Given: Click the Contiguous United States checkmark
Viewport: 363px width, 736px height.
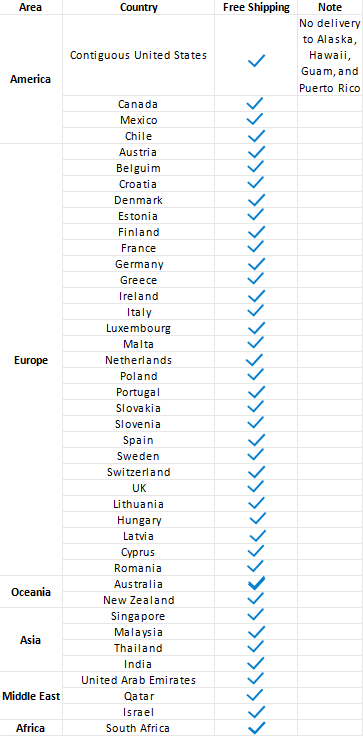Looking at the screenshot, I should pos(256,61).
